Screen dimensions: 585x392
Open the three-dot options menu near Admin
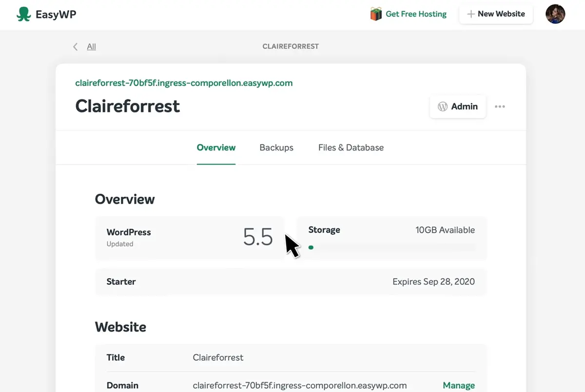(500, 106)
